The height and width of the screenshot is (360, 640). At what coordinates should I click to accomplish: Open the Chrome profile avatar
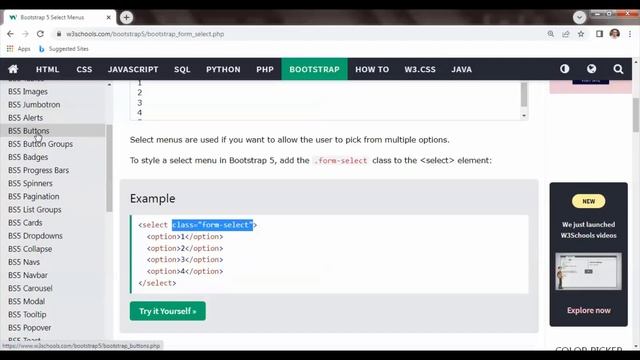point(615,34)
